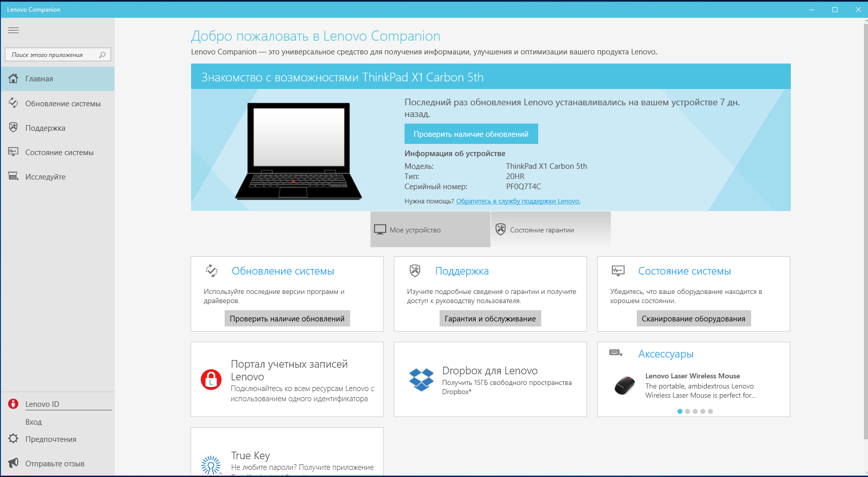868x477 pixels.
Task: Open the Аксессуары card heading
Action: tap(666, 354)
